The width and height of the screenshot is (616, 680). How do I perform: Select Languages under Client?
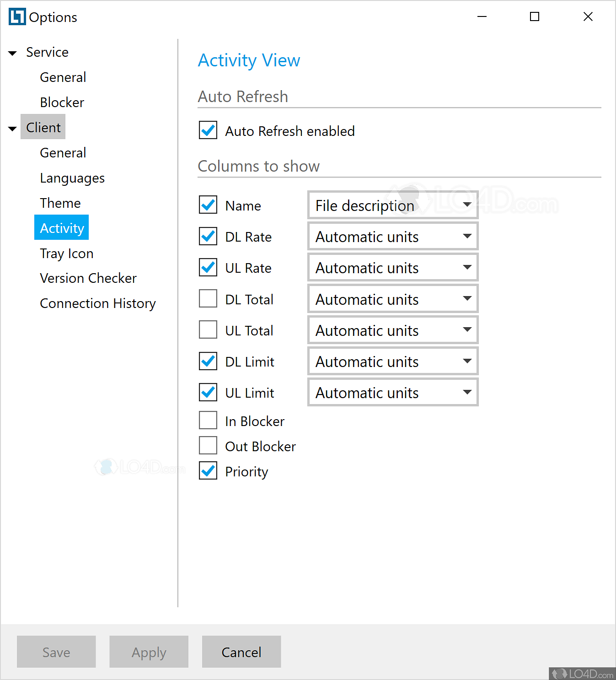[x=72, y=178]
